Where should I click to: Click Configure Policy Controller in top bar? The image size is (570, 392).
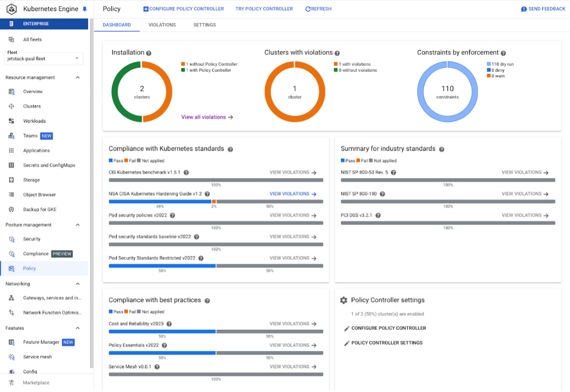tap(184, 9)
